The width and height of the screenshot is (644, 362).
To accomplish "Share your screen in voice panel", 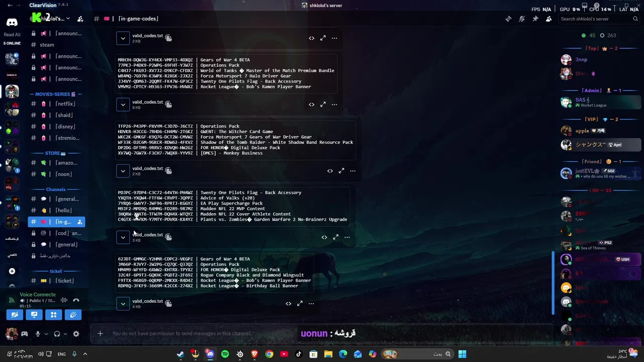I will [x=34, y=315].
